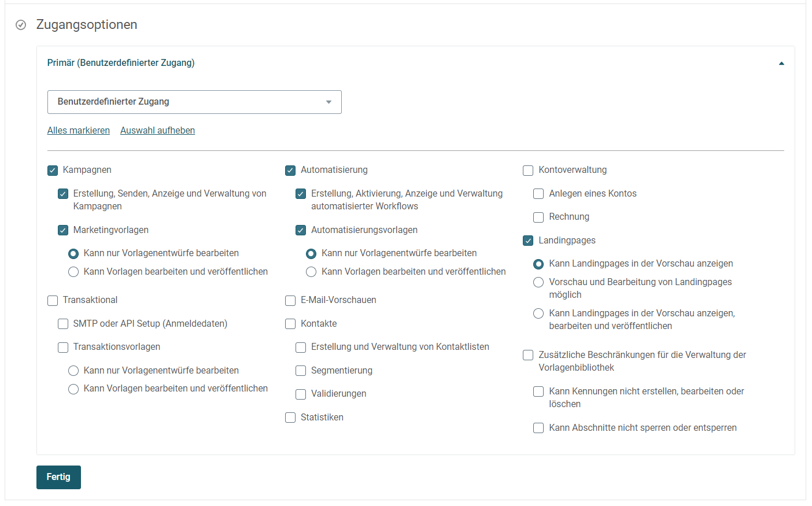The width and height of the screenshot is (812, 506).
Task: Tick the Segmentierung checkbox
Action: pos(301,371)
